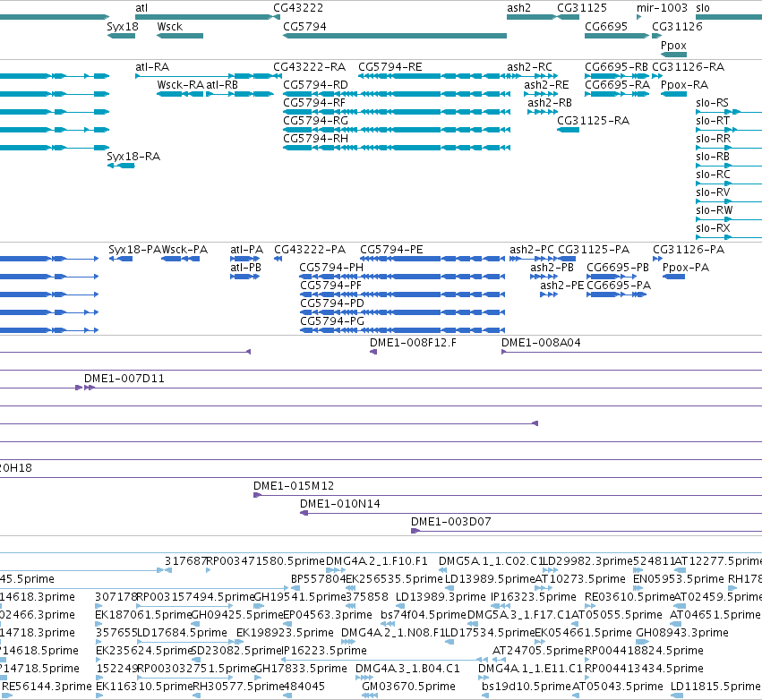Select the Wsck gene label

[169, 26]
